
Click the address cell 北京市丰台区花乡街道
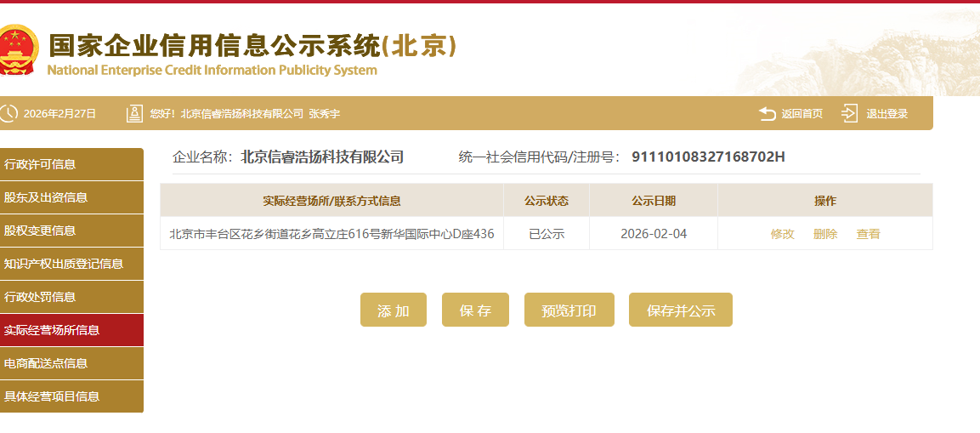coord(331,234)
